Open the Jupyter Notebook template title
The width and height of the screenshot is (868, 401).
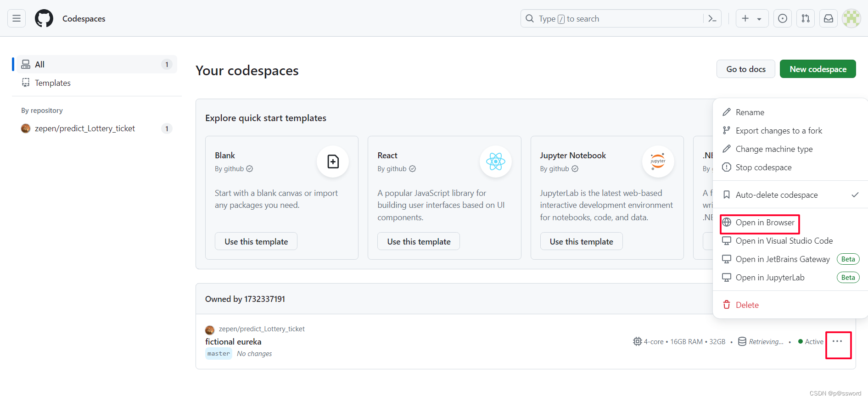[573, 156]
